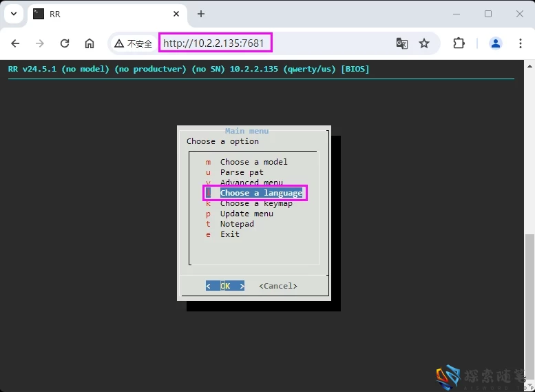Open the extensions puzzle icon

[x=459, y=43]
